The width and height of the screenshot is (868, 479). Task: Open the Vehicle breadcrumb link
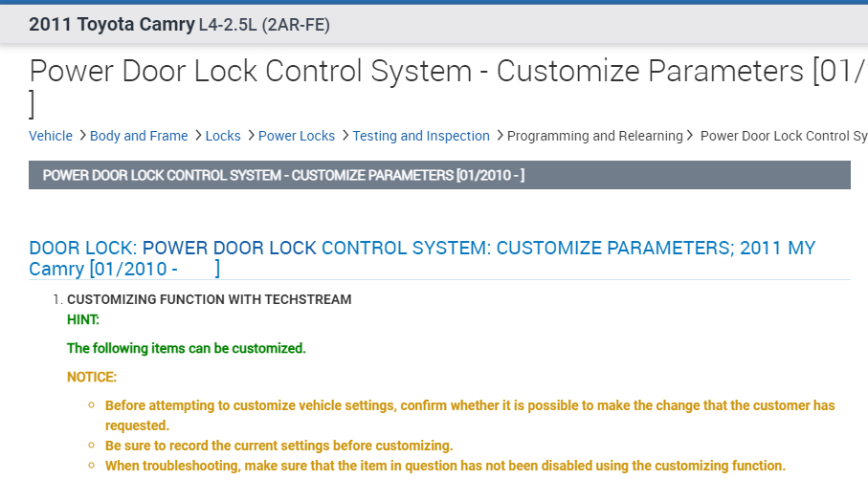click(51, 136)
